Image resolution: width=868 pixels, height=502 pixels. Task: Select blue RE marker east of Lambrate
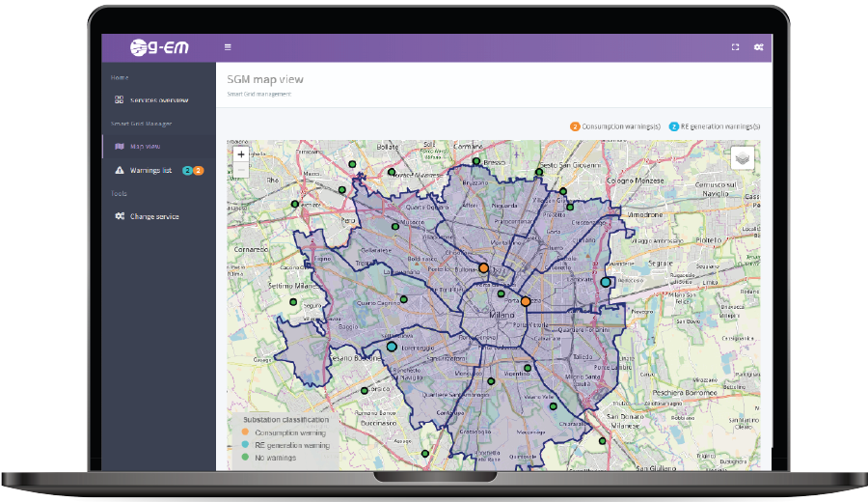pos(605,282)
